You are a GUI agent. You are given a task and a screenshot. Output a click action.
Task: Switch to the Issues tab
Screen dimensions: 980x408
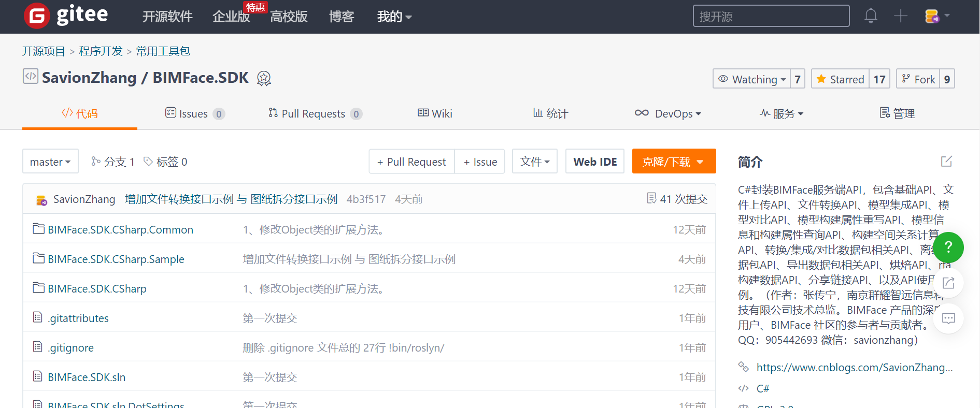point(195,113)
